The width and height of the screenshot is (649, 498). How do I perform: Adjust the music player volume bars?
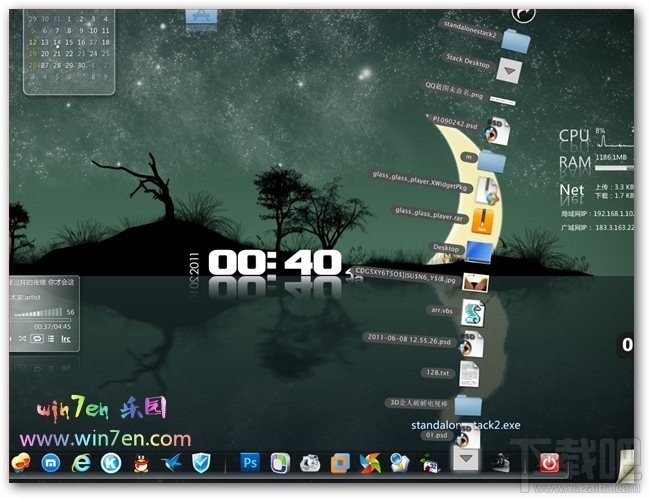tap(38, 312)
